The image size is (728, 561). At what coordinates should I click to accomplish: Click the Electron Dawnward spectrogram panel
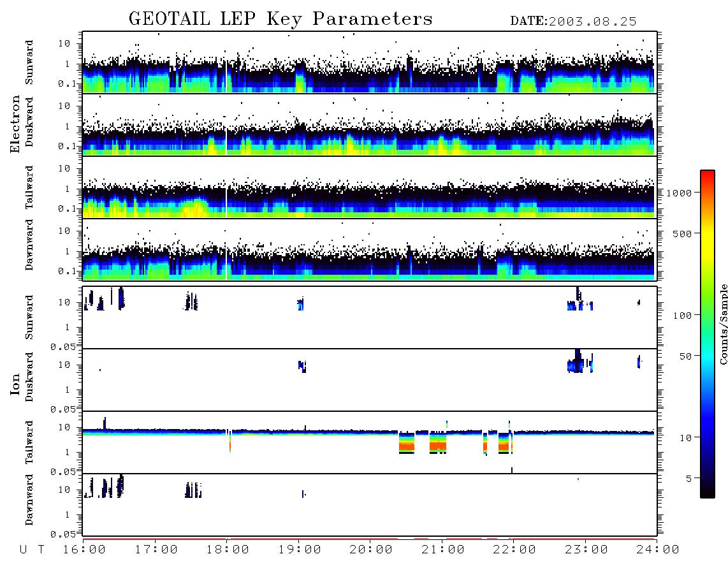[x=370, y=249]
